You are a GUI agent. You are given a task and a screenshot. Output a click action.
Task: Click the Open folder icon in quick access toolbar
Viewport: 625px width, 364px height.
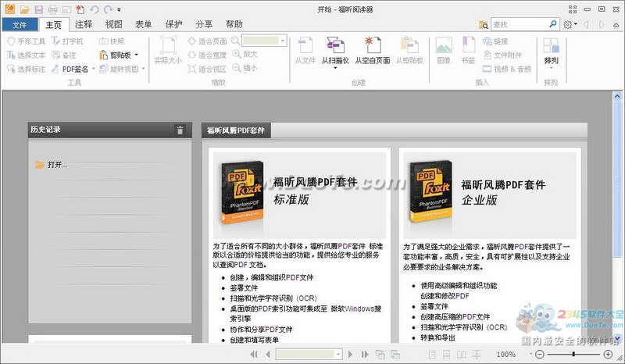coord(25,9)
